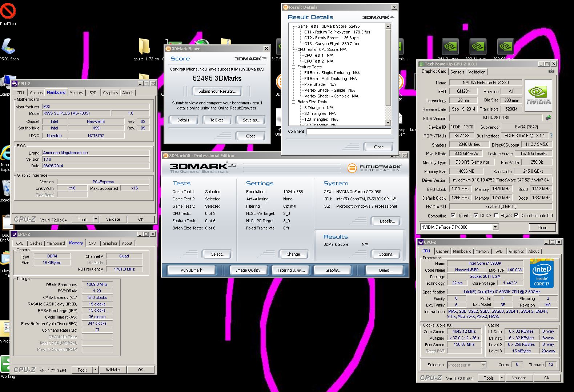The width and height of the screenshot is (574, 392).
Task: Click Details button in the System section
Action: [x=387, y=221]
